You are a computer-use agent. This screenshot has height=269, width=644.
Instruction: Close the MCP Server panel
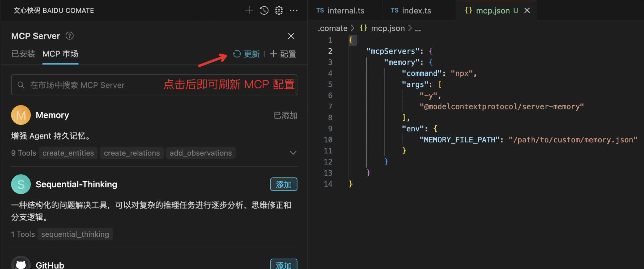click(291, 36)
